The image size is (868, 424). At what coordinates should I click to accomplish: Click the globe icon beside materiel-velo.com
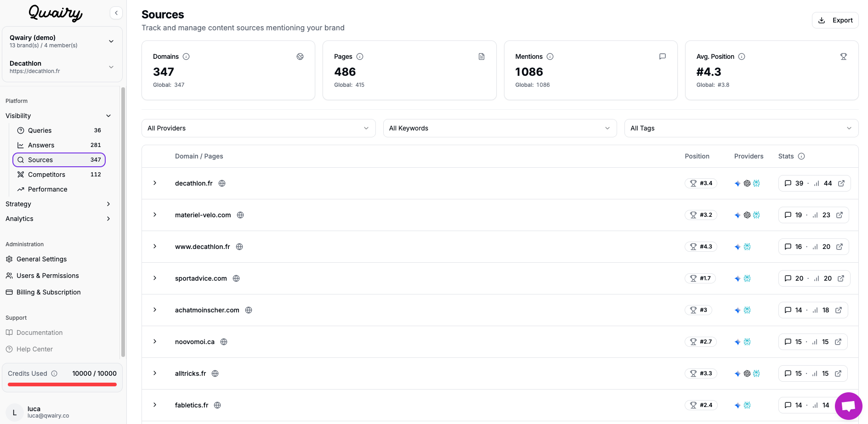tap(240, 215)
